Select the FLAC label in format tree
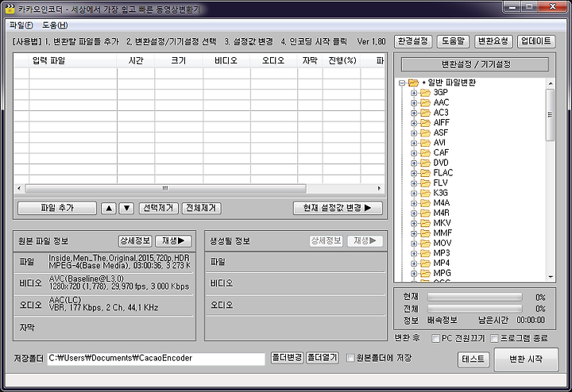Screen dimensions: 572x392 (443, 173)
